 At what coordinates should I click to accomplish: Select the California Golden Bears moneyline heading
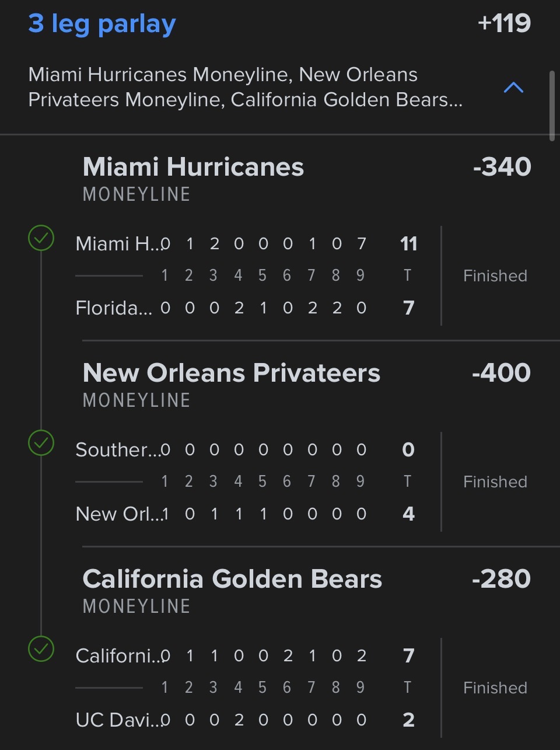tap(232, 579)
